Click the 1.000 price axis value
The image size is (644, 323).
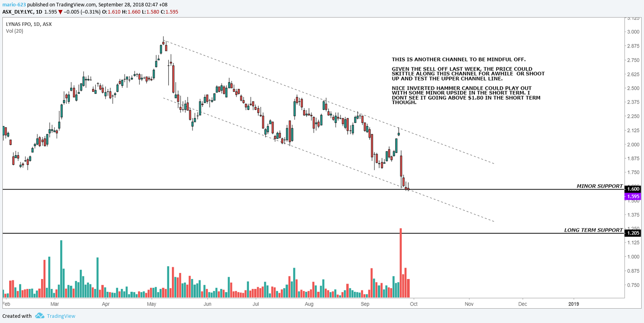633,257
